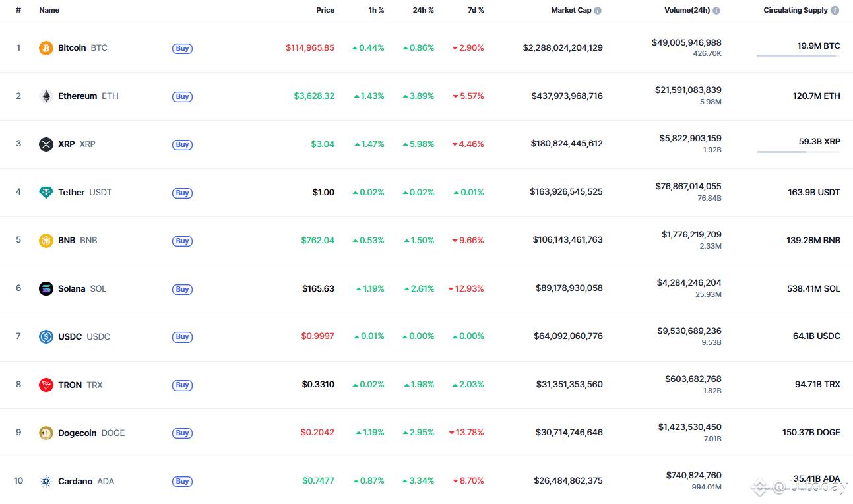Open the USDC name link

(84, 337)
